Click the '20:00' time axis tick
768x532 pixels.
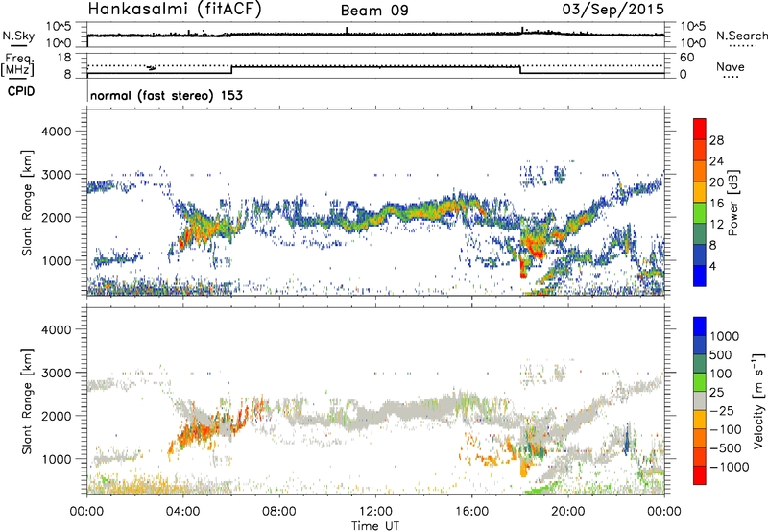point(568,512)
